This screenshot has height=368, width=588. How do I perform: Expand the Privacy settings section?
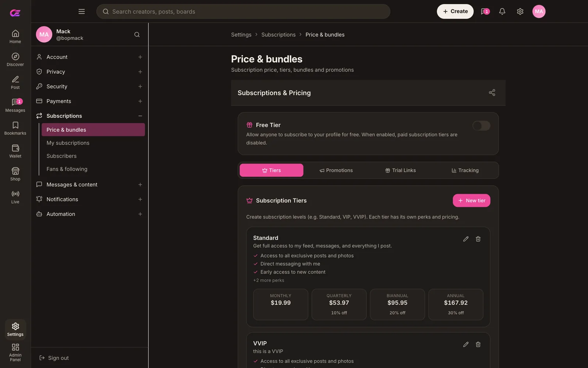pos(90,72)
